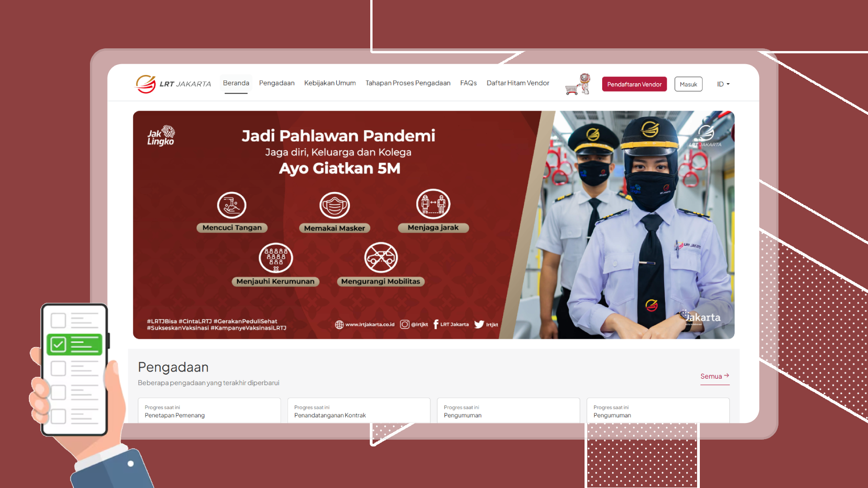Click the Mengurangi Mobilitas label
The image size is (868, 488).
pyautogui.click(x=381, y=282)
